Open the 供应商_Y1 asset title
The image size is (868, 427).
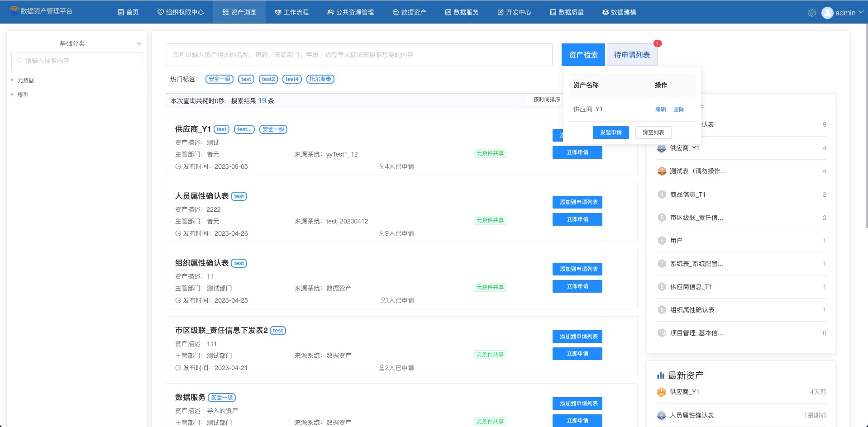193,129
